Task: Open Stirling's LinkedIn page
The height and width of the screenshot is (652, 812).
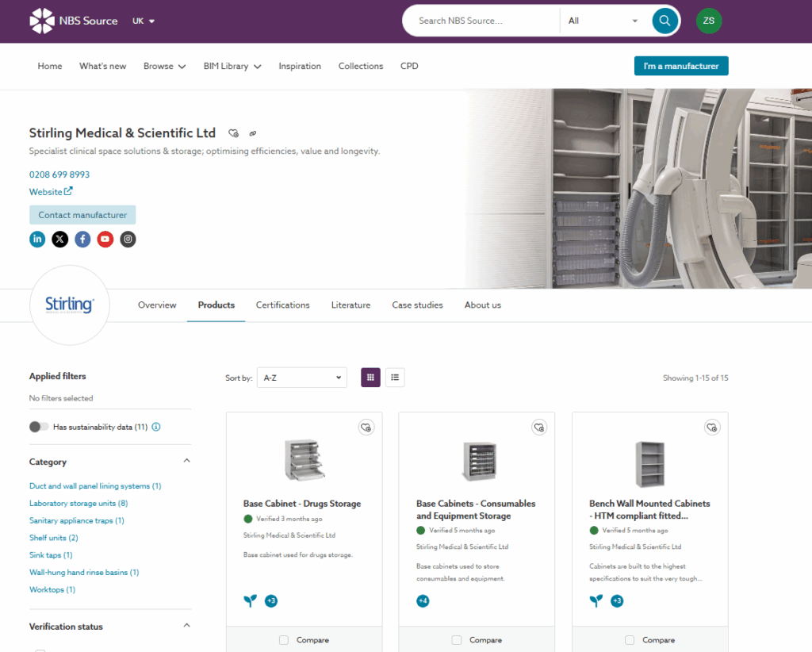Action: [37, 240]
